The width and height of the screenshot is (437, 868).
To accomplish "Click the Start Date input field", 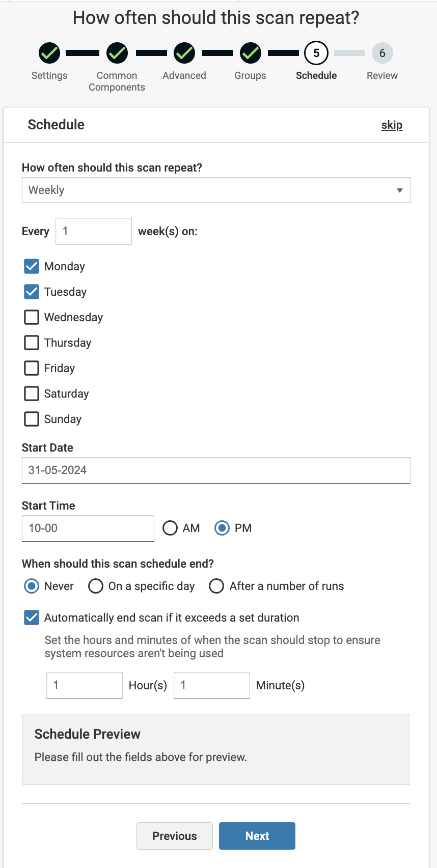I will coord(216,470).
